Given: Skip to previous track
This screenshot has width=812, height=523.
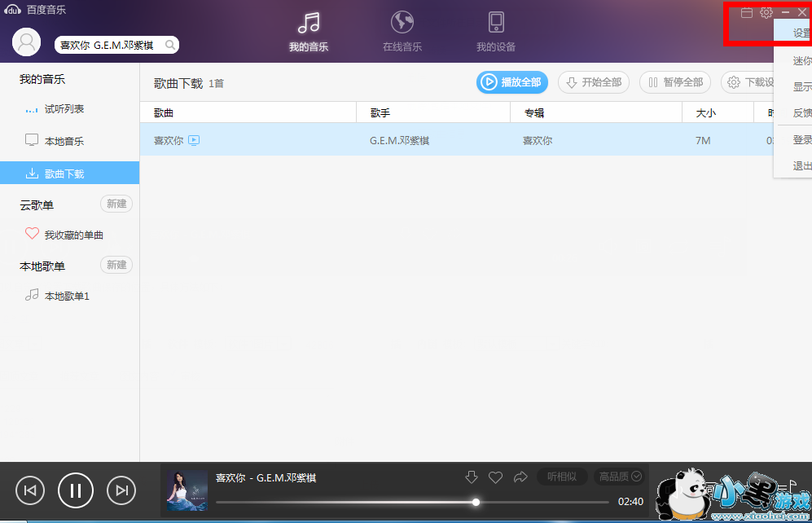Looking at the screenshot, I should click(x=30, y=490).
